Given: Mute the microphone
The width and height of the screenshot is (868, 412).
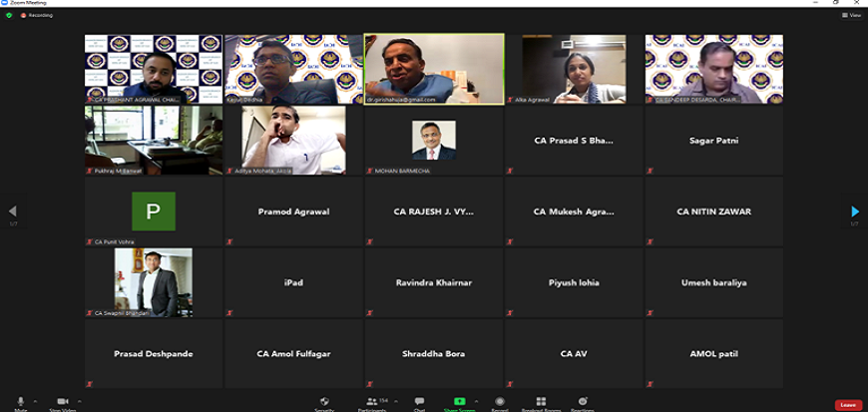Looking at the screenshot, I should tap(20, 401).
